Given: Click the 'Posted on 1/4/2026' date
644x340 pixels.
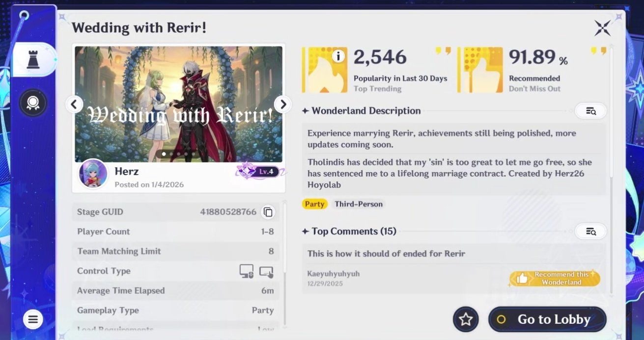Looking at the screenshot, I should [149, 184].
